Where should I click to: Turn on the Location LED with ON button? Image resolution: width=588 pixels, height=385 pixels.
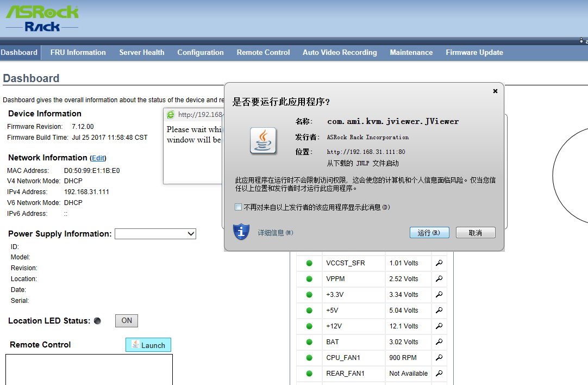point(127,321)
